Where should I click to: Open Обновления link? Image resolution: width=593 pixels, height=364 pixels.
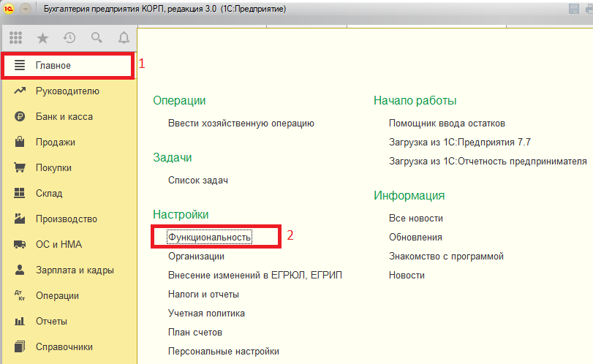click(x=415, y=237)
